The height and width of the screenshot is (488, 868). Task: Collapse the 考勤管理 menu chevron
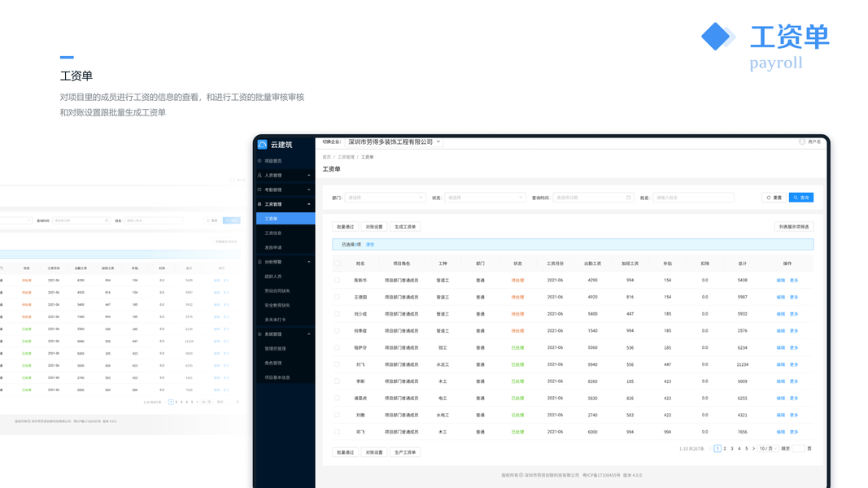point(309,190)
